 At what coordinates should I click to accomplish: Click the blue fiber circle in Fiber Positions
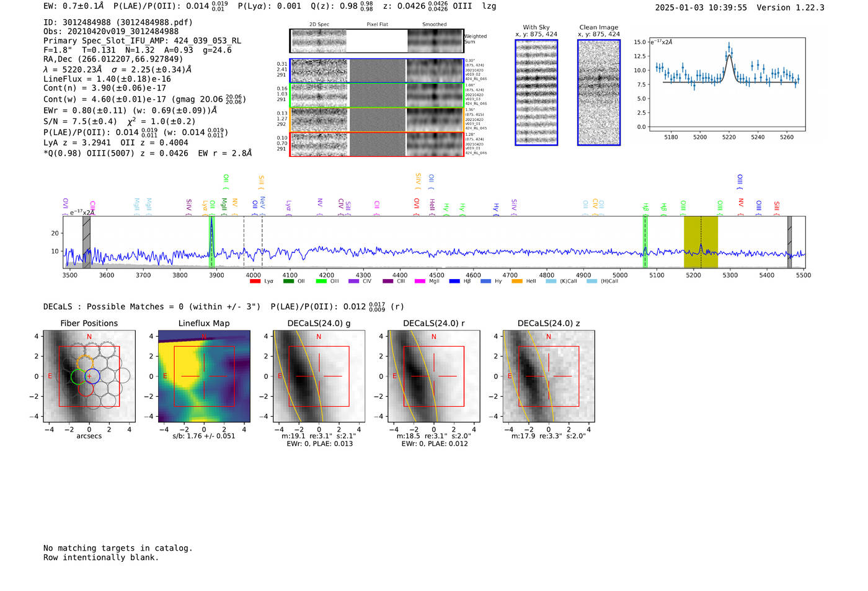(x=92, y=376)
